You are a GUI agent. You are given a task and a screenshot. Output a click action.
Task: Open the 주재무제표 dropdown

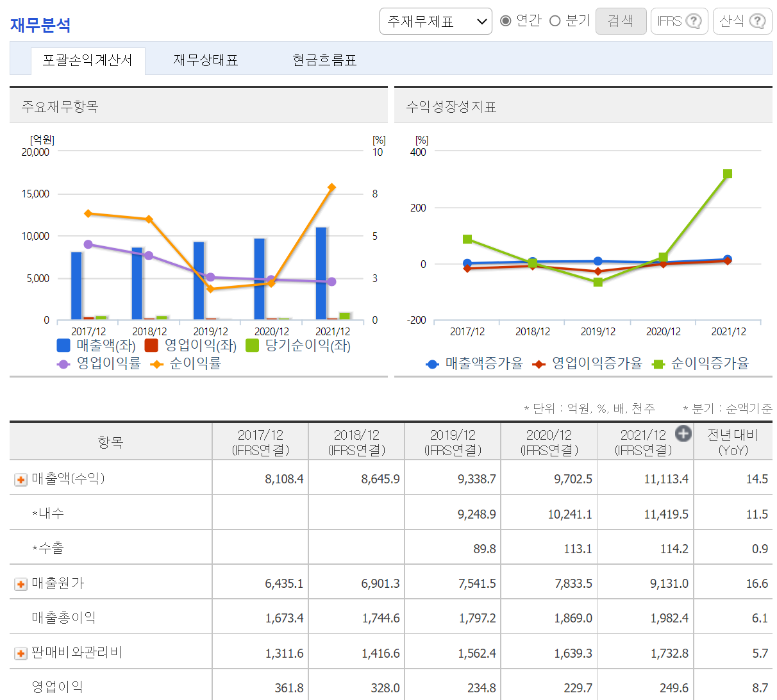click(436, 21)
